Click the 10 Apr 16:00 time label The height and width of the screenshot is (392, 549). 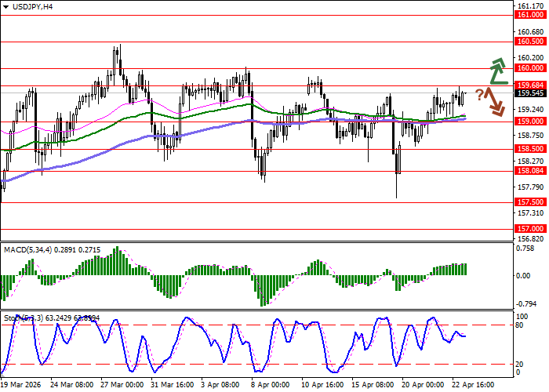pyautogui.click(x=322, y=385)
